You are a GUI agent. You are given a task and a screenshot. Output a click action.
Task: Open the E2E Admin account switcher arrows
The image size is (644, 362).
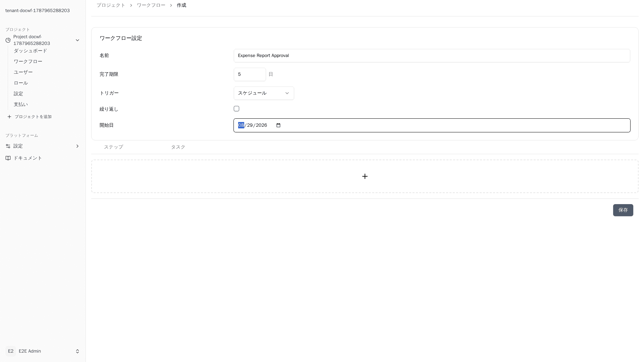(77, 351)
